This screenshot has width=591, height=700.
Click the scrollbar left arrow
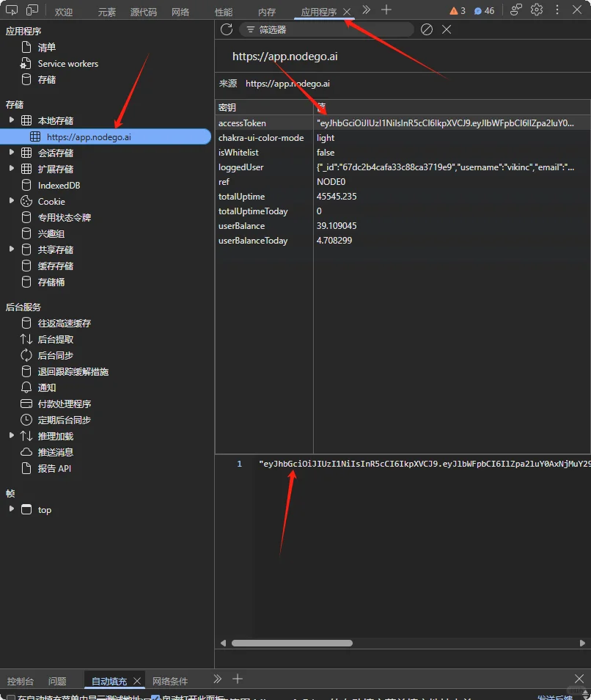pos(224,643)
